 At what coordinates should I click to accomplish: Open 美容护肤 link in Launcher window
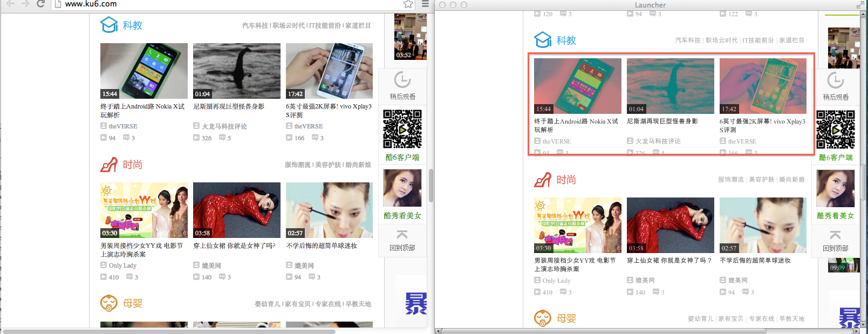[761, 180]
